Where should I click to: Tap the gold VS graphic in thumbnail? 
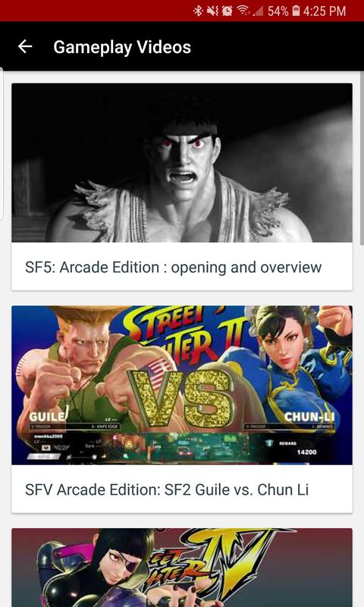[182, 399]
